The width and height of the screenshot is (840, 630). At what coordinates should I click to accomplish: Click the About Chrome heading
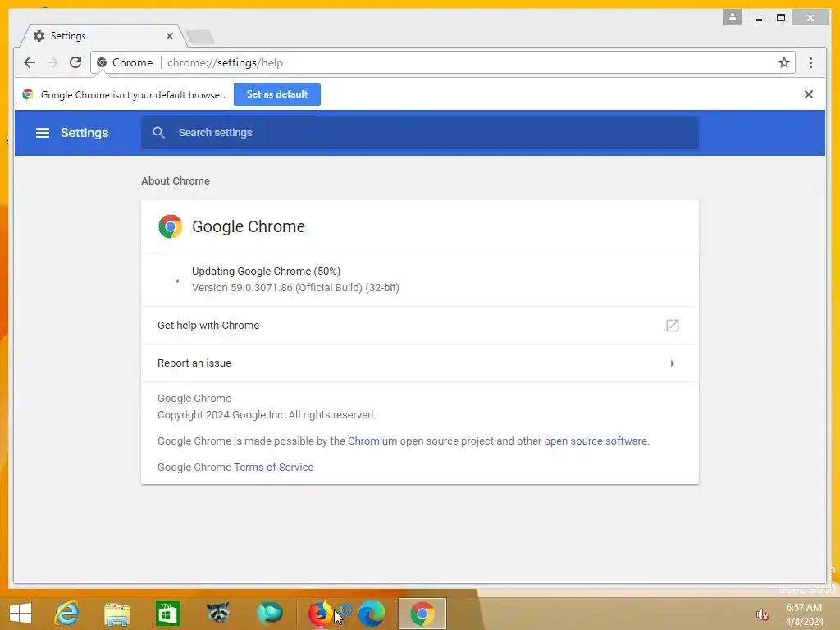(x=176, y=181)
